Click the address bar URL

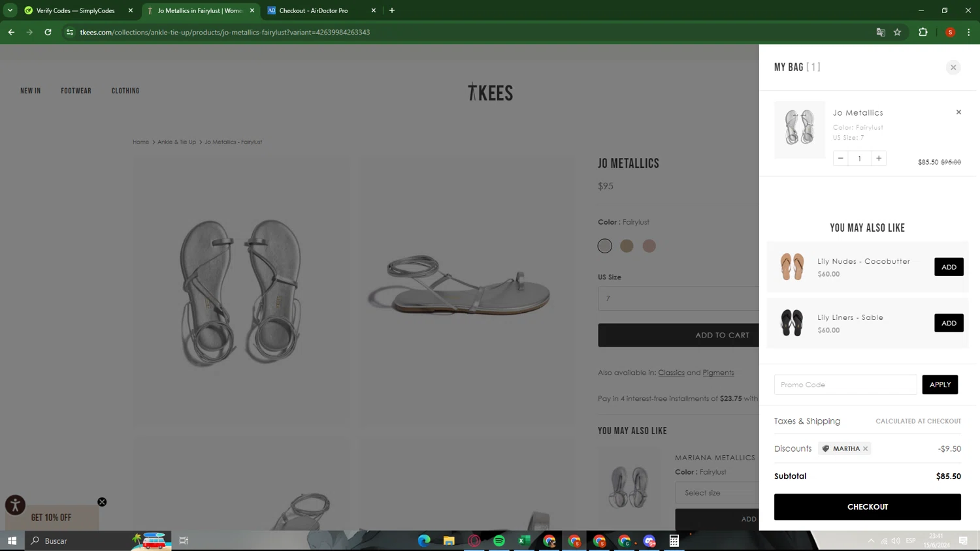click(225, 32)
